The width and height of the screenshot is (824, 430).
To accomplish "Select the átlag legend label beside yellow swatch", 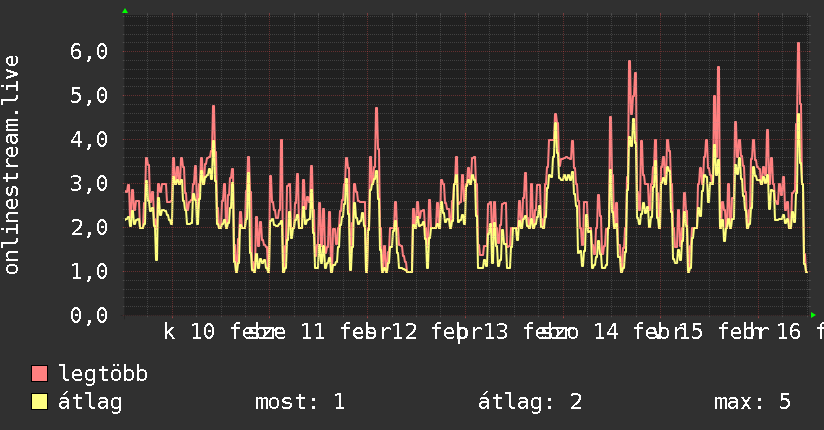I will pos(90,402).
